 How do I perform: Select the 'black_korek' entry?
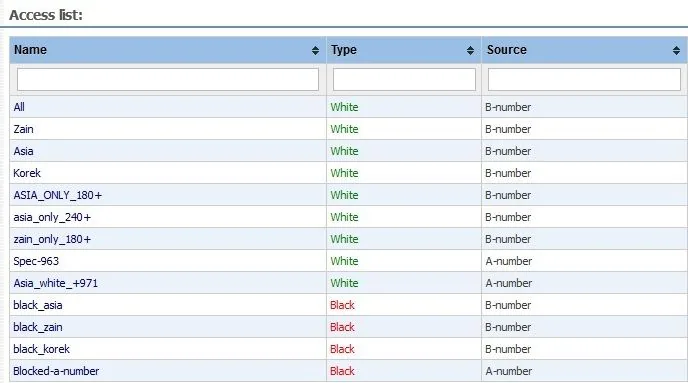pyautogui.click(x=41, y=349)
